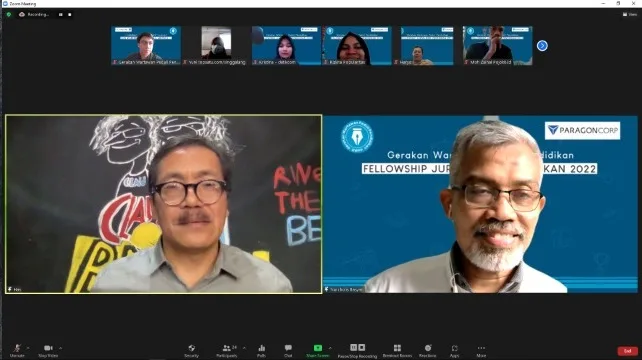
Task: Select the Gerakan Wartawan participant thumbnail
Action: click(x=146, y=46)
